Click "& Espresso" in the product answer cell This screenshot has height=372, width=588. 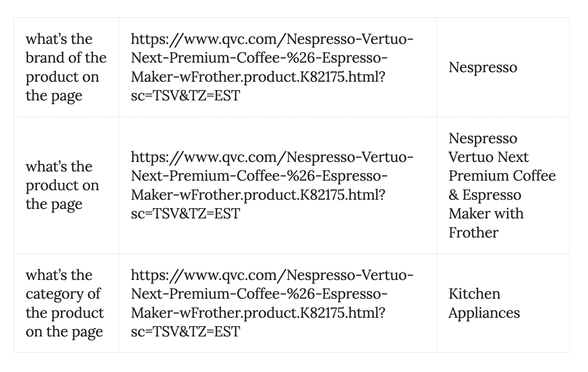tap(485, 195)
